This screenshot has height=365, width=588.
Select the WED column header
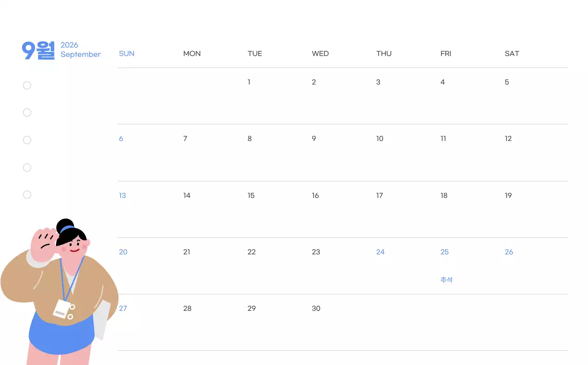320,54
